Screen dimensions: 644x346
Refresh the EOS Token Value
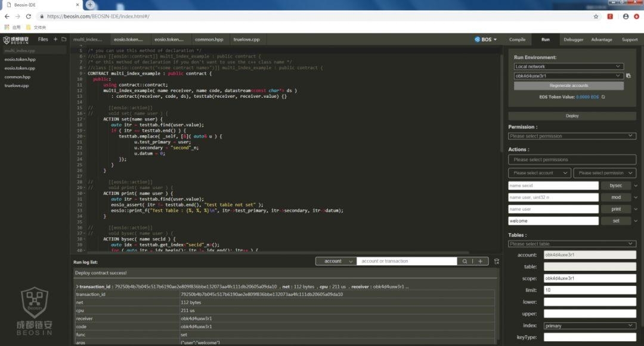[x=603, y=97]
